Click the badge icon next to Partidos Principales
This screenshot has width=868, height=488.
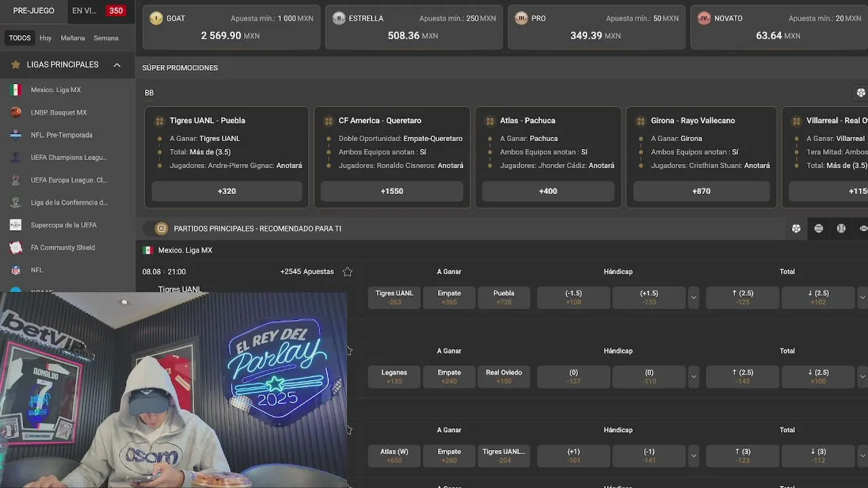161,228
